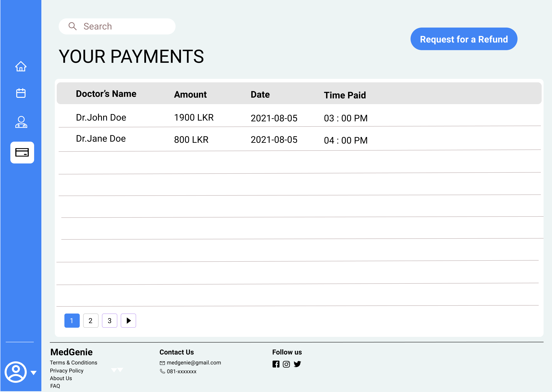Go to next page arrow
Image resolution: width=552 pixels, height=392 pixels.
[x=128, y=321]
